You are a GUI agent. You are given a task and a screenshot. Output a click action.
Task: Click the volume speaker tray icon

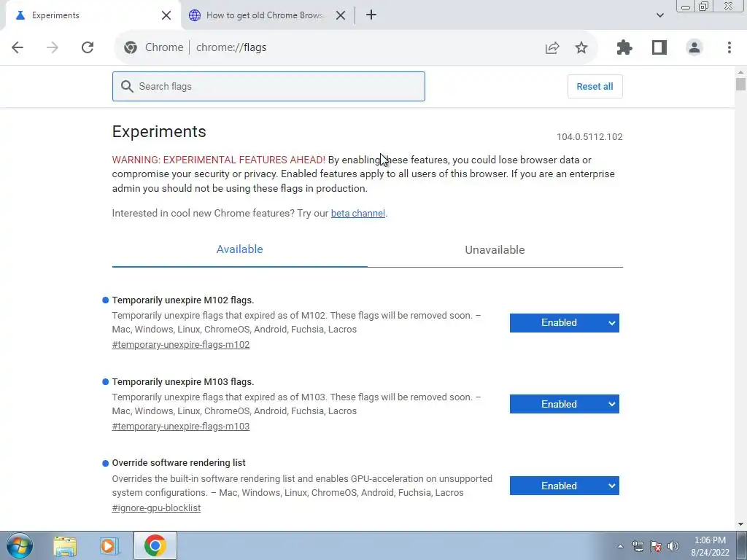673,546
